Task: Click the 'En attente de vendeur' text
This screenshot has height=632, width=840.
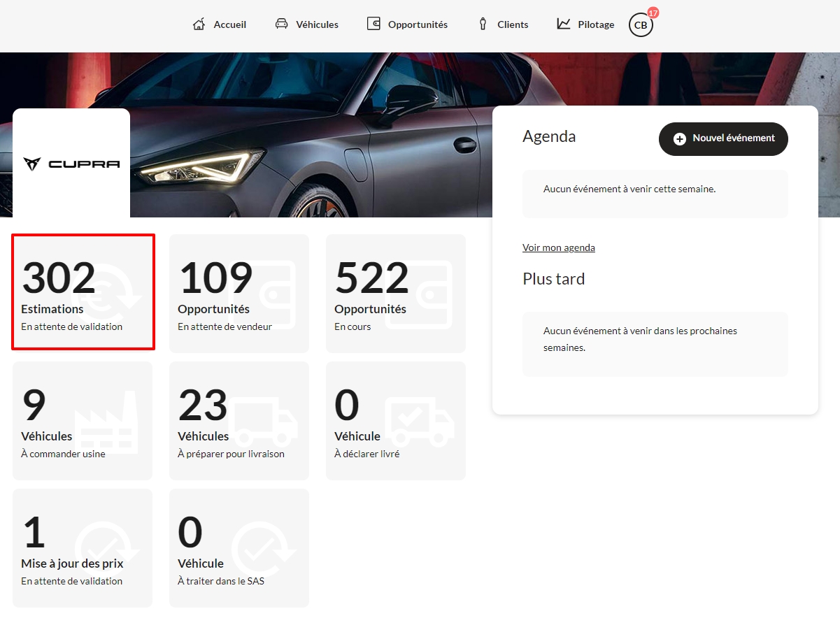Action: (x=225, y=326)
